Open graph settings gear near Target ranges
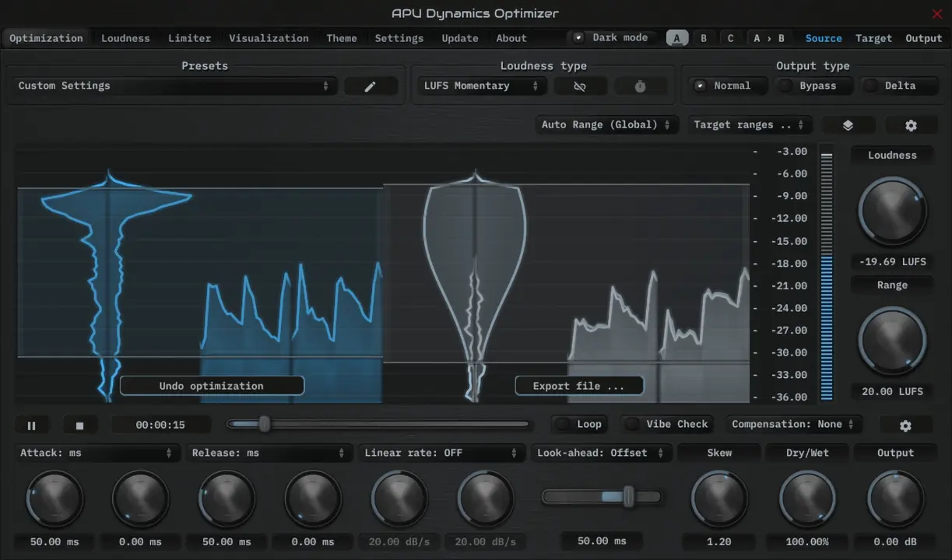This screenshot has height=560, width=952. (911, 125)
